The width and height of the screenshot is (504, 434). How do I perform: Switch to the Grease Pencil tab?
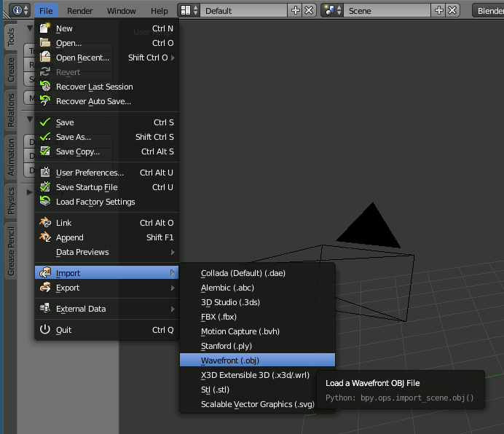[x=11, y=251]
